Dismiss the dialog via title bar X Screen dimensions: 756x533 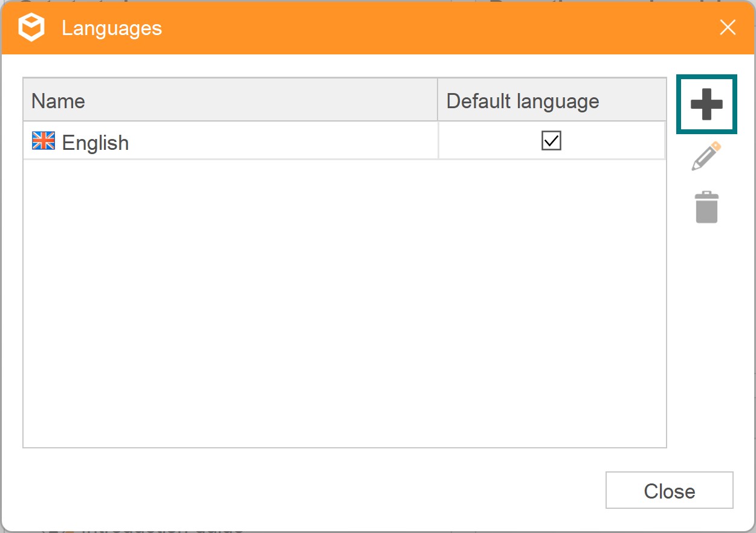[728, 28]
